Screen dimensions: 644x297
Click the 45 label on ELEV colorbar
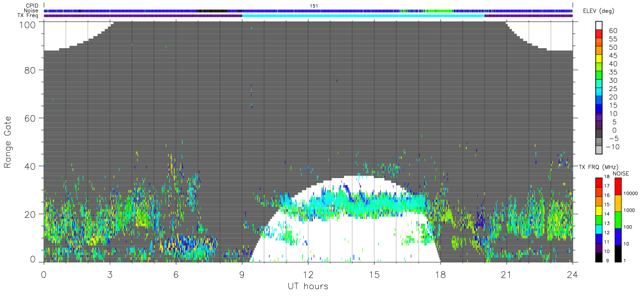(614, 56)
